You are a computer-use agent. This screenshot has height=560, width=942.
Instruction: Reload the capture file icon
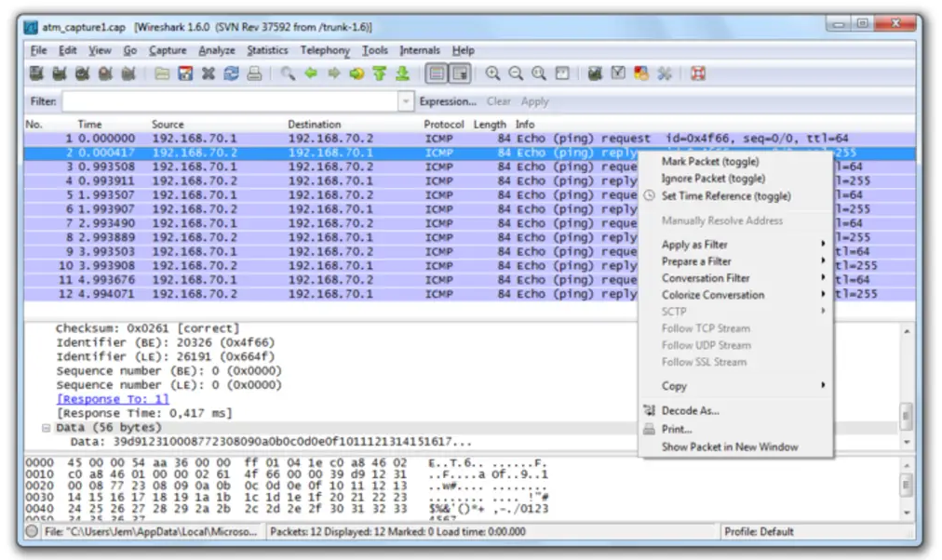click(231, 73)
